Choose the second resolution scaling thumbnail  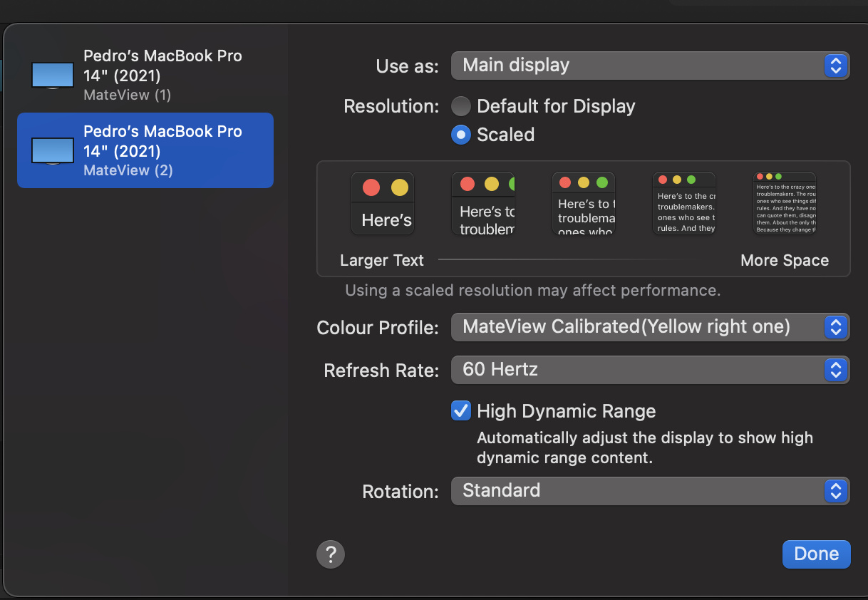[483, 204]
